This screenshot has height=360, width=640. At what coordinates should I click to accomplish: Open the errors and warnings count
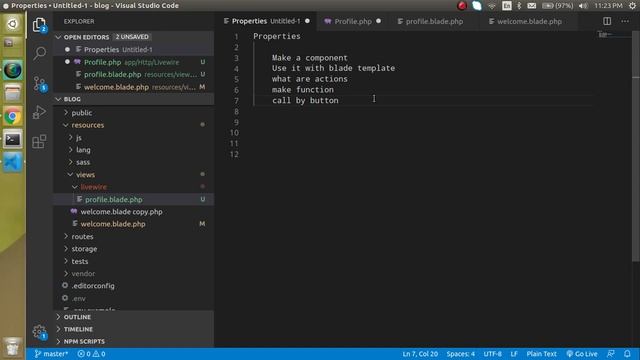(91, 354)
